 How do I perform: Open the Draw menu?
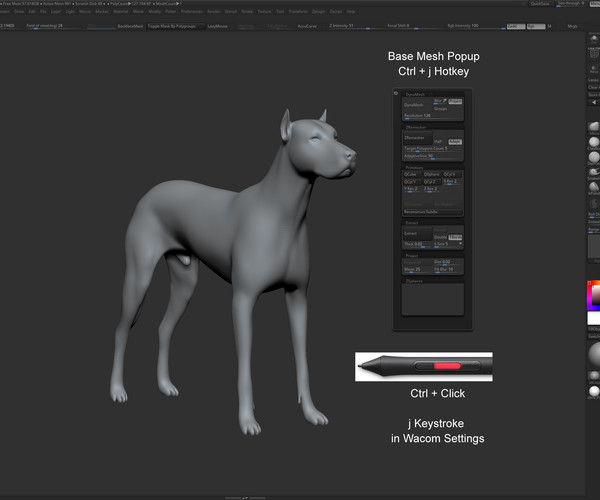(x=19, y=11)
